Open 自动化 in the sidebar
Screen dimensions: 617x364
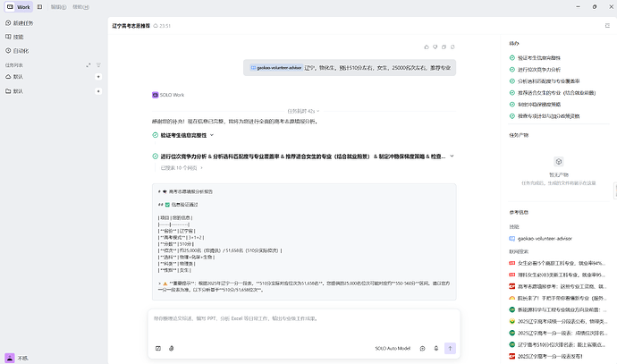17,51
